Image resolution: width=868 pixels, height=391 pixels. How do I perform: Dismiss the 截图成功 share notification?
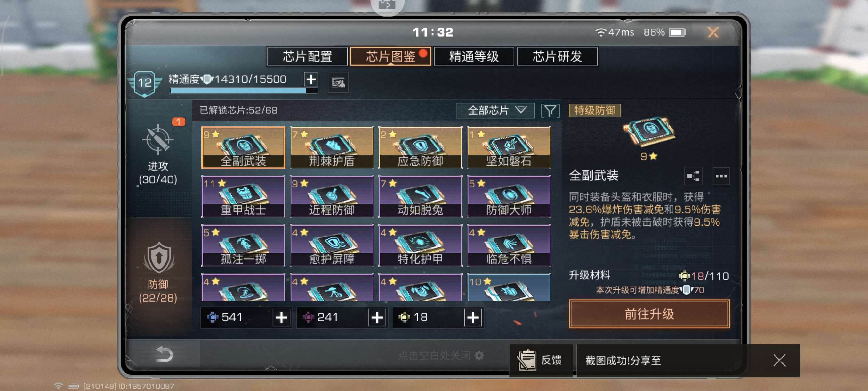779,360
